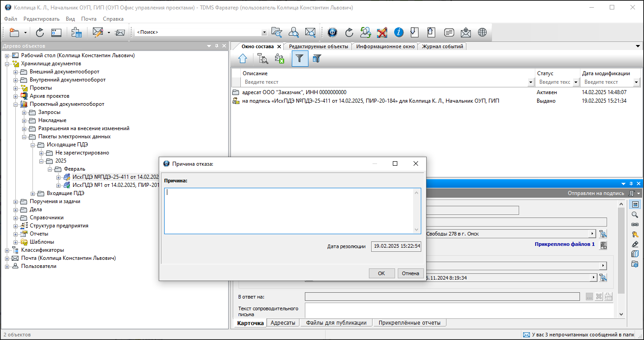
Task: Open the desktop window toolbar icon
Action: tap(56, 32)
